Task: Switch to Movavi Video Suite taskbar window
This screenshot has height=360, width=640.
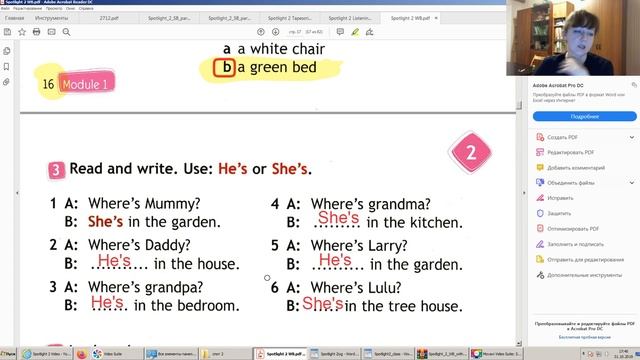Action: pyautogui.click(x=496, y=354)
